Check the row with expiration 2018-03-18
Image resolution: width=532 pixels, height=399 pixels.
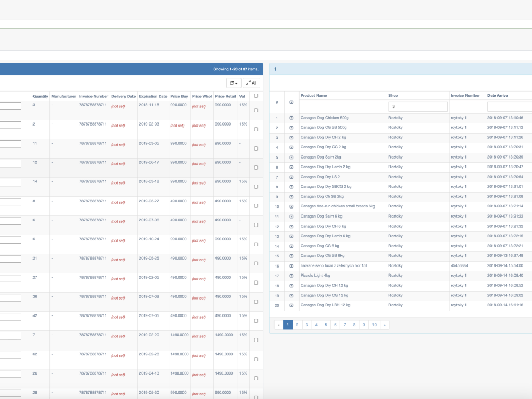tap(256, 187)
